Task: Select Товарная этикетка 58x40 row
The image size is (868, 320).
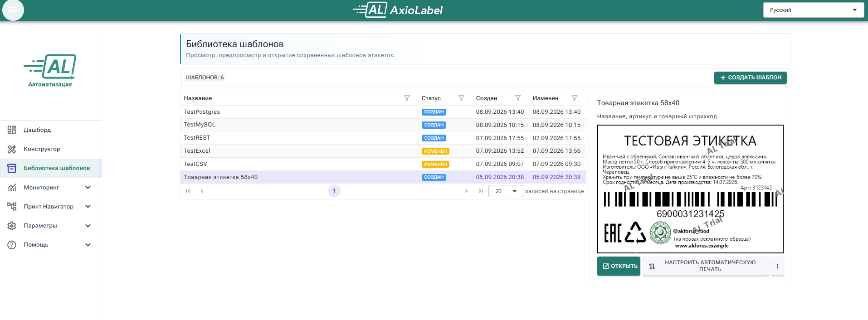Action: [383, 177]
